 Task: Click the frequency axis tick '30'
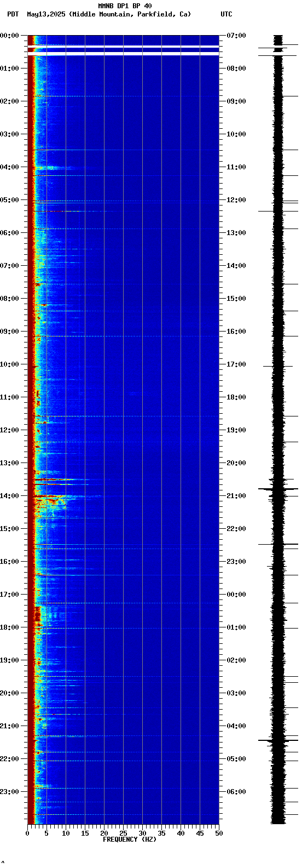[142, 833]
